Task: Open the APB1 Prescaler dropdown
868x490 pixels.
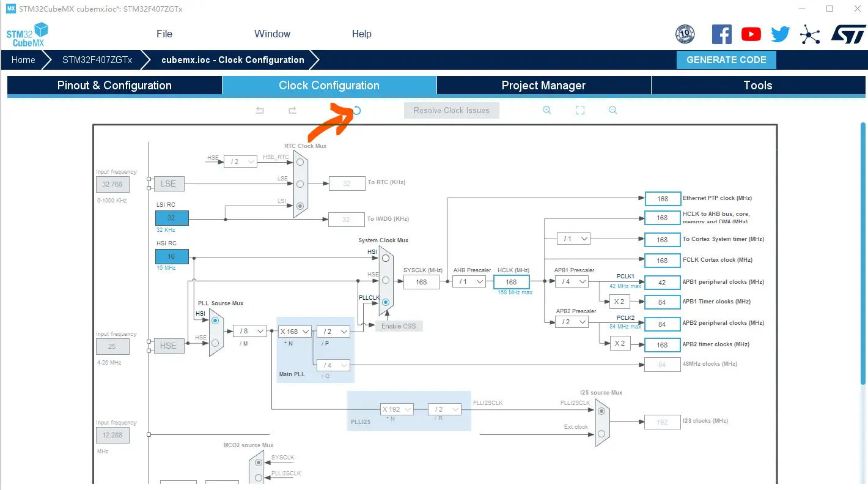Action: [572, 281]
